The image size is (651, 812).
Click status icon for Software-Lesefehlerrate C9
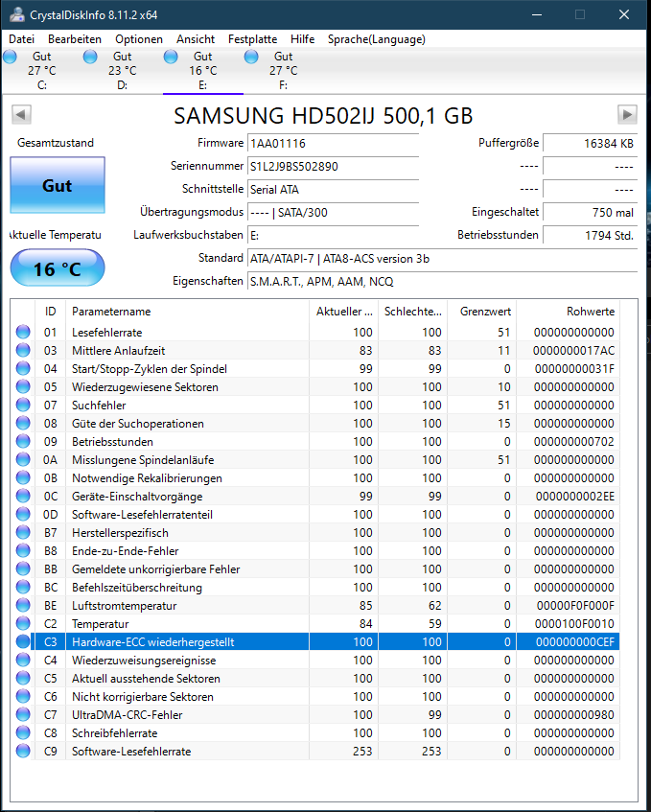pos(23,751)
